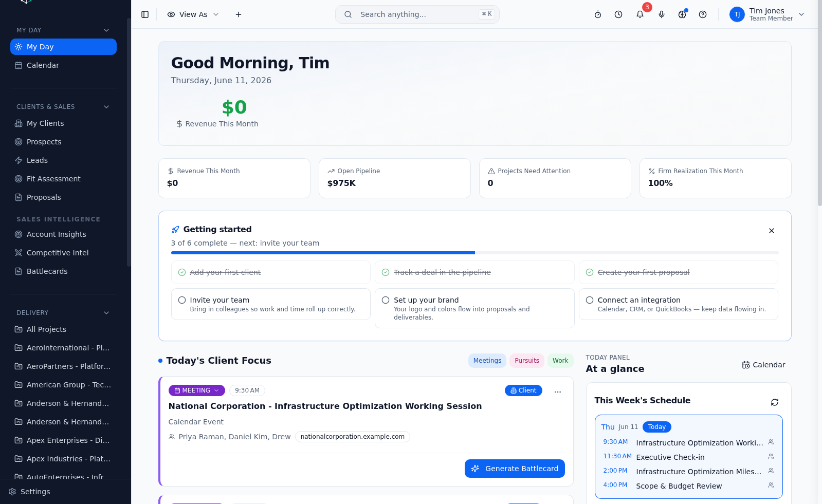This screenshot has height=504, width=822.
Task: Open AeroPartners project
Action: [63, 366]
